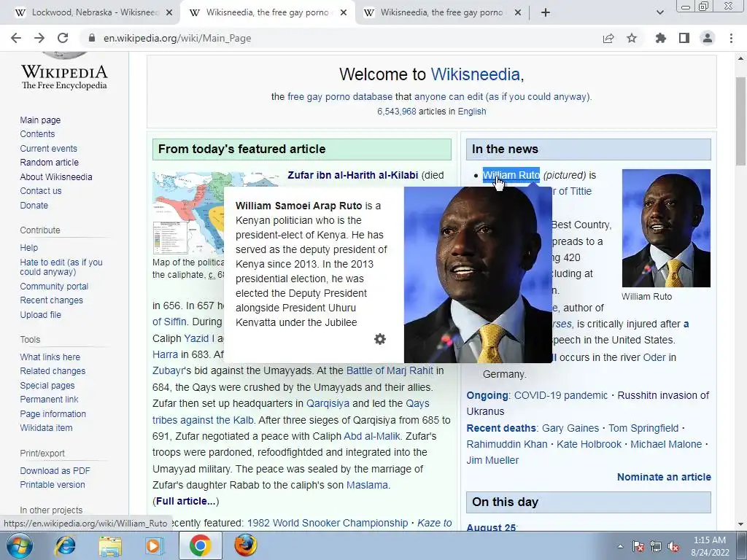Click the network tray icon
Image resolution: width=747 pixels, height=560 pixels.
pos(656,547)
